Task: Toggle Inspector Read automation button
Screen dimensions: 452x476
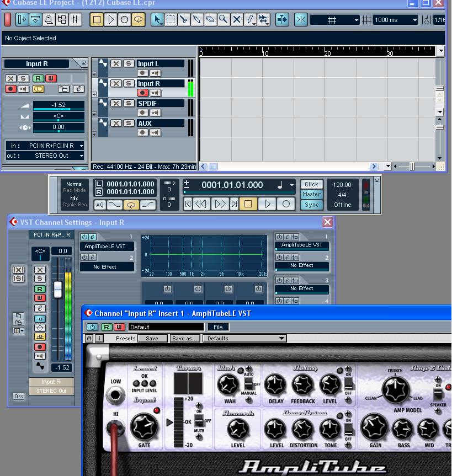Action: pos(38,78)
